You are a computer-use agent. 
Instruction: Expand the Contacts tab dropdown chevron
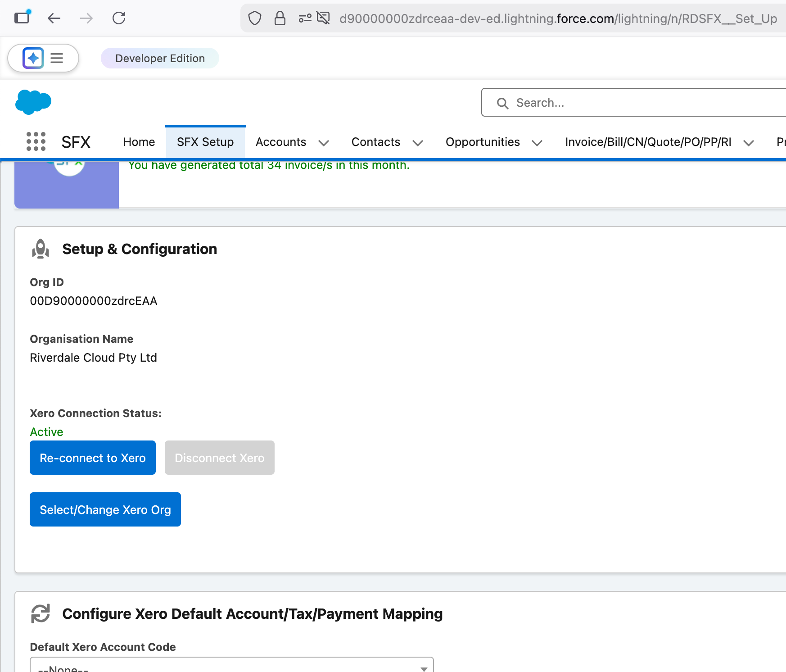[x=418, y=143]
